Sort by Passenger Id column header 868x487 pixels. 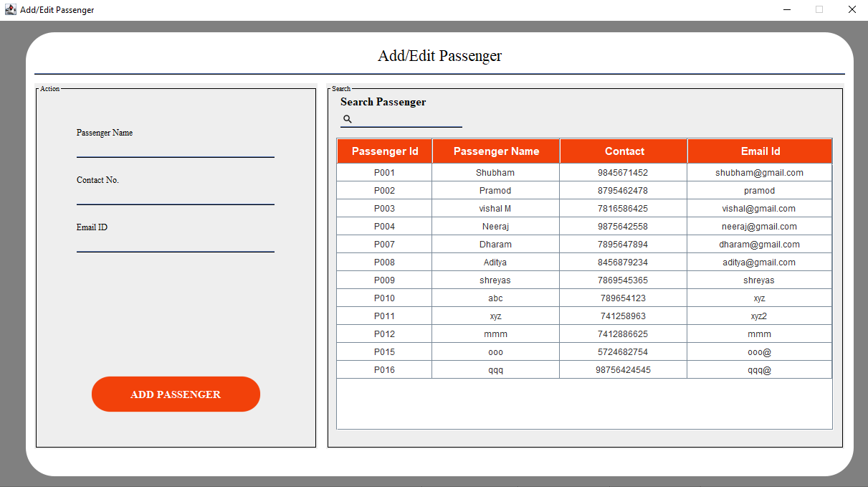[x=384, y=151]
